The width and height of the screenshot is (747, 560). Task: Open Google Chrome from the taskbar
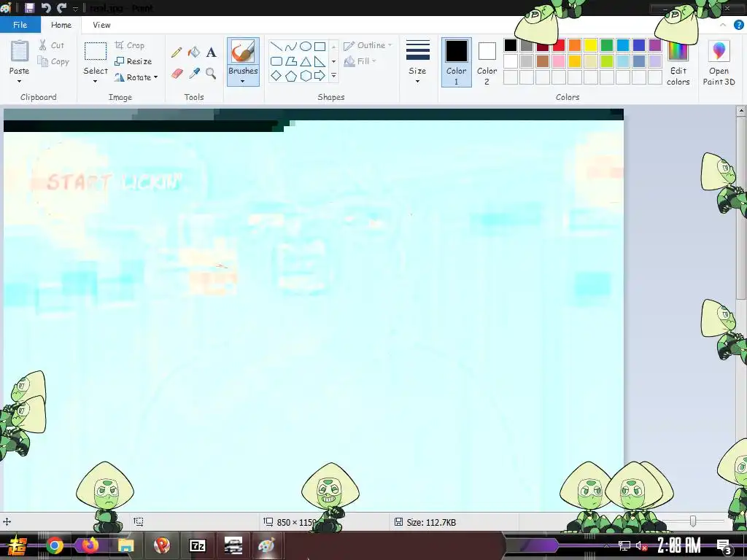click(x=54, y=545)
